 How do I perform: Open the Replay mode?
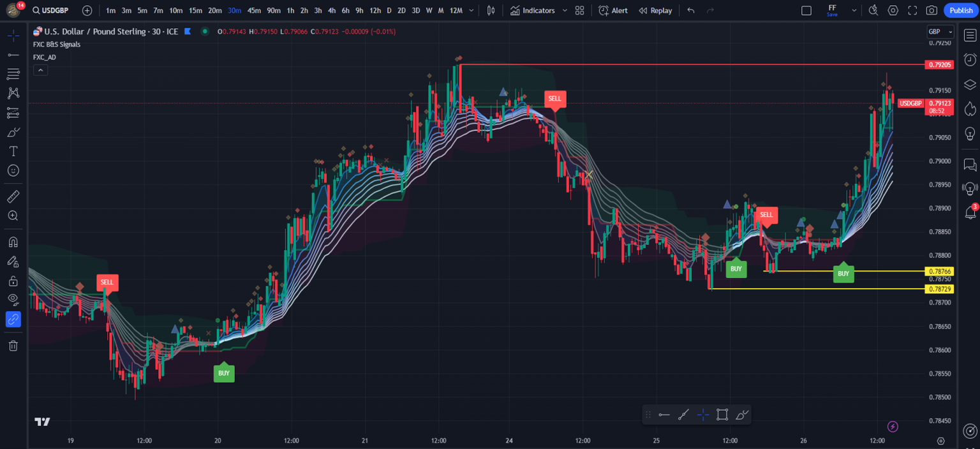[655, 10]
